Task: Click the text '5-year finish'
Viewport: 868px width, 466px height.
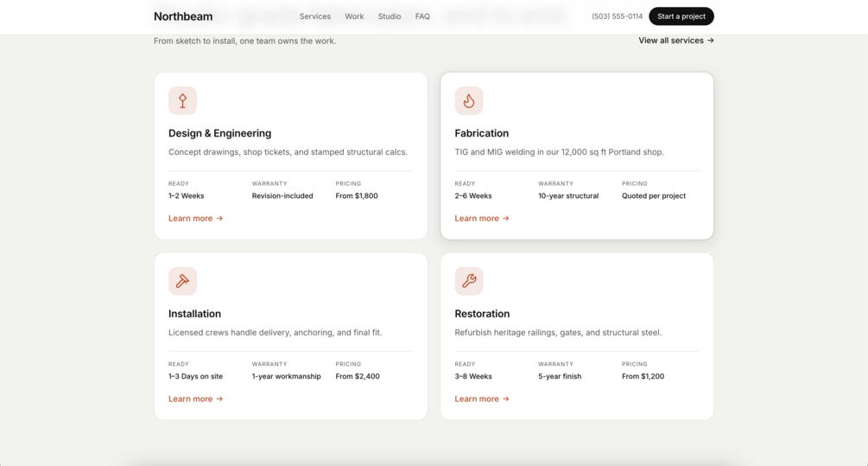Action: click(x=560, y=376)
